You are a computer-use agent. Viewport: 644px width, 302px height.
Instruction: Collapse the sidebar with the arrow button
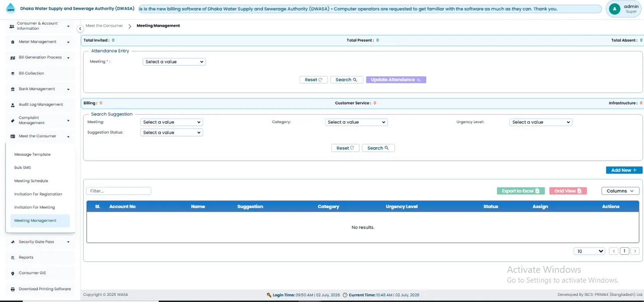80,29
